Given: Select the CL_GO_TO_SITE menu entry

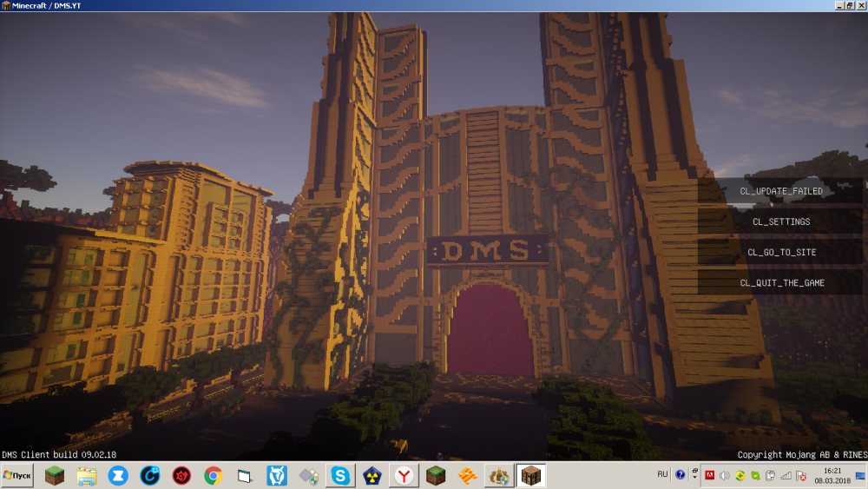Looking at the screenshot, I should click(780, 252).
